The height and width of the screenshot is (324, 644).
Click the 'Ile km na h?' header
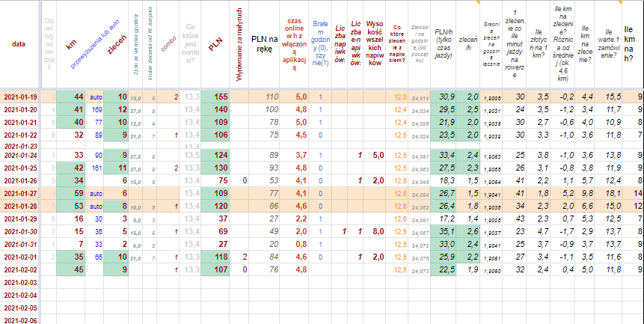pos(633,44)
